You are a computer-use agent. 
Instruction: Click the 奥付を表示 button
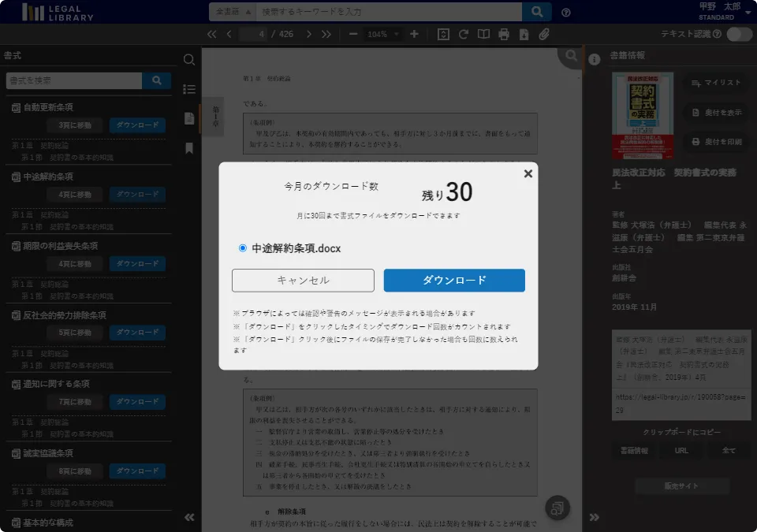(x=716, y=113)
